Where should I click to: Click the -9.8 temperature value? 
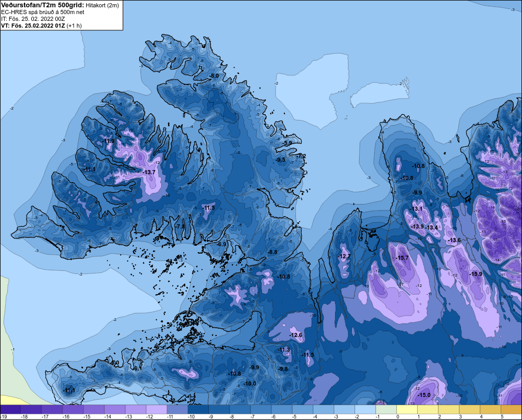click(x=283, y=369)
